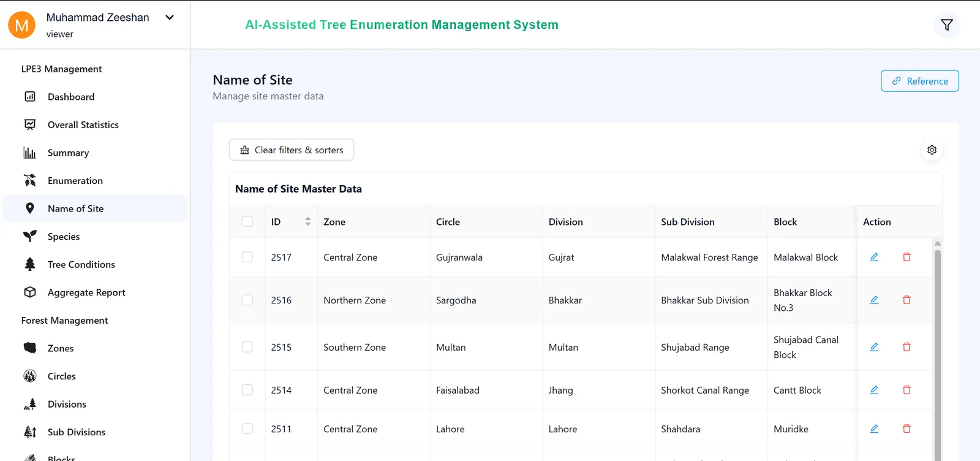Edit site row 2516

click(874, 300)
